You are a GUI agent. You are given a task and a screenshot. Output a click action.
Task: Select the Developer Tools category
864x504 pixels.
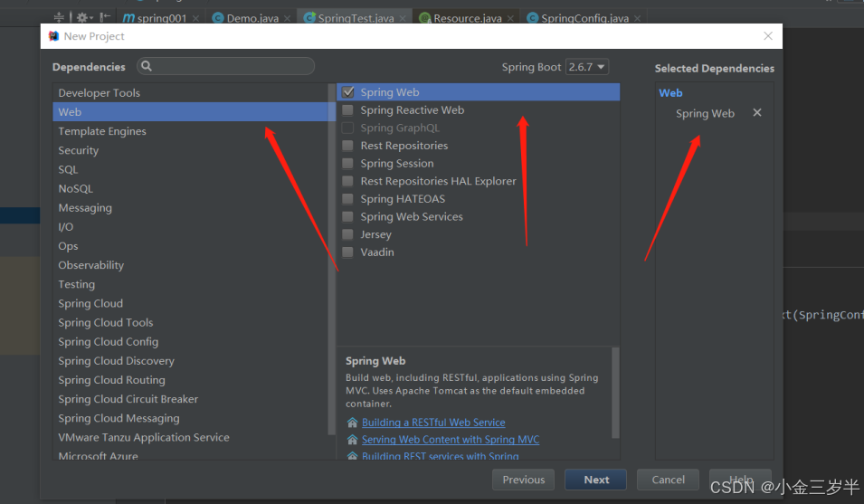[x=190, y=92]
